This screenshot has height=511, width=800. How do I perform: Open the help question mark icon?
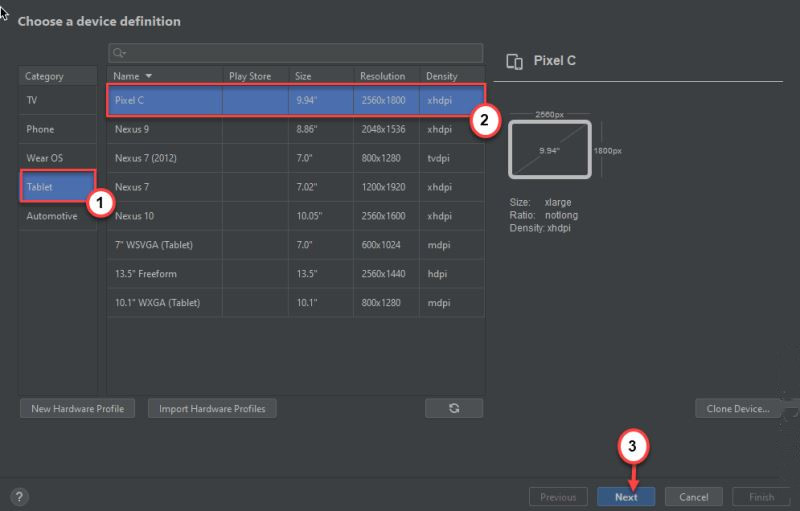(19, 497)
